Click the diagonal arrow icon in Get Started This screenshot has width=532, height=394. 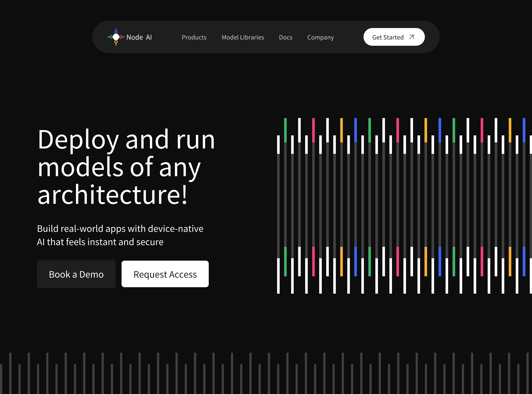[x=411, y=37]
